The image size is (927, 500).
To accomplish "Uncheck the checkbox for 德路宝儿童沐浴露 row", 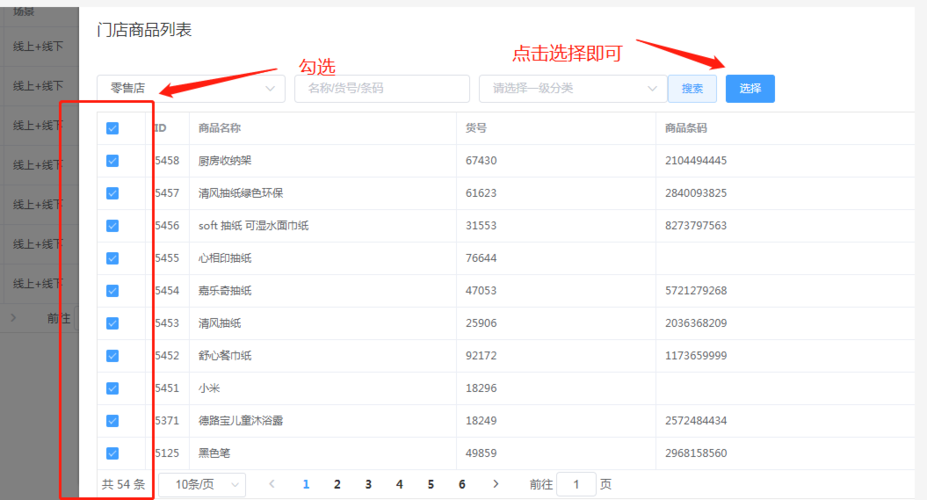I will coord(112,421).
